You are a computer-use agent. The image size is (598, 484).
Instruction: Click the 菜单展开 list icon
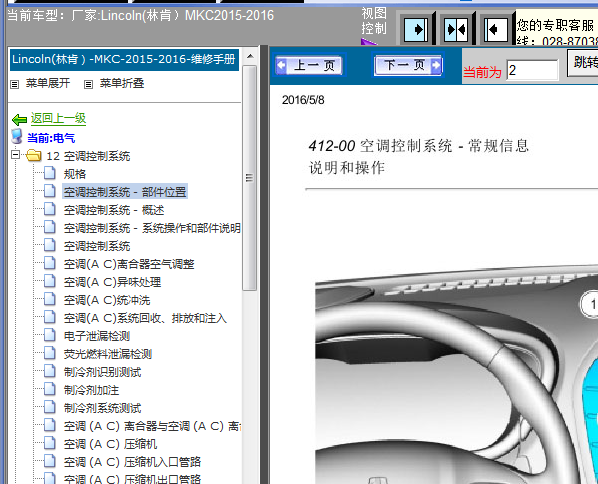click(14, 84)
